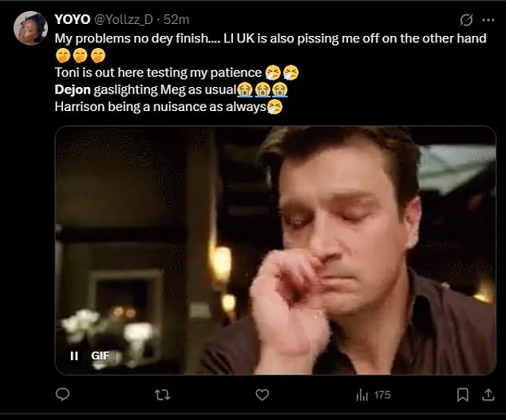Click the 175 view count
The width and height of the screenshot is (506, 420).
(x=382, y=394)
